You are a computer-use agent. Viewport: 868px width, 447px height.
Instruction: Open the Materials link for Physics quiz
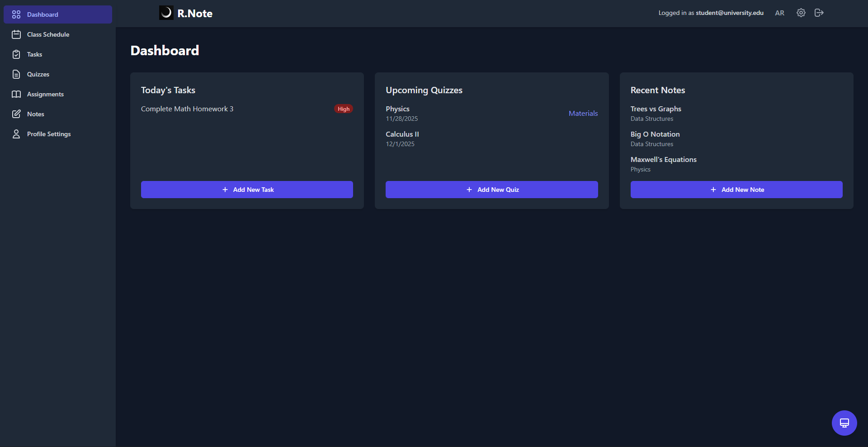point(583,114)
